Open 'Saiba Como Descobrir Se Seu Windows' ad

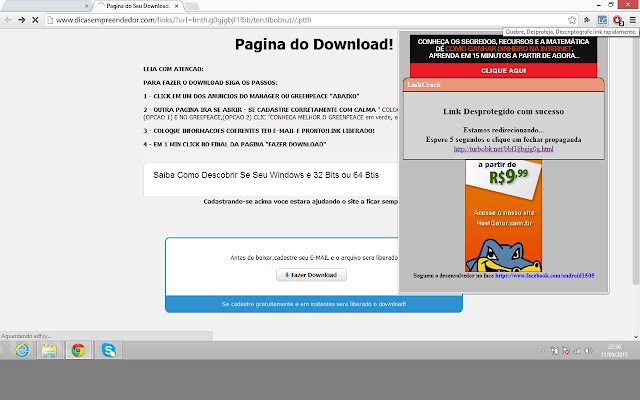(x=266, y=175)
